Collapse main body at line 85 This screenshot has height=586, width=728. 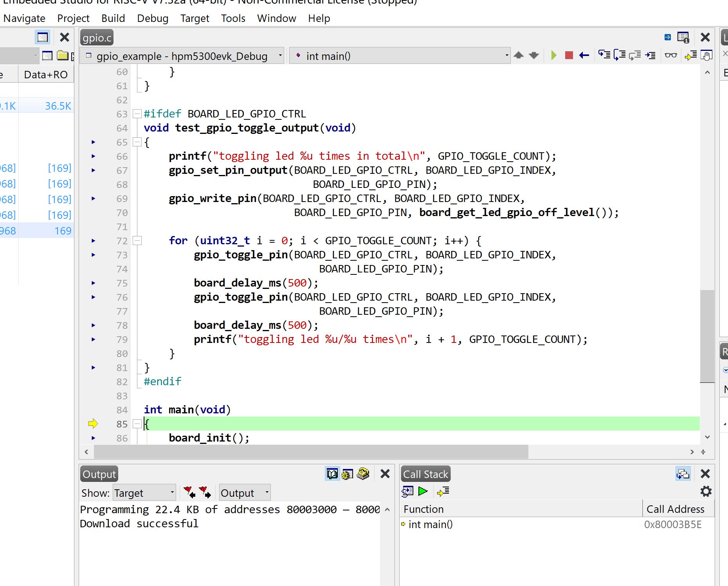[x=137, y=424]
